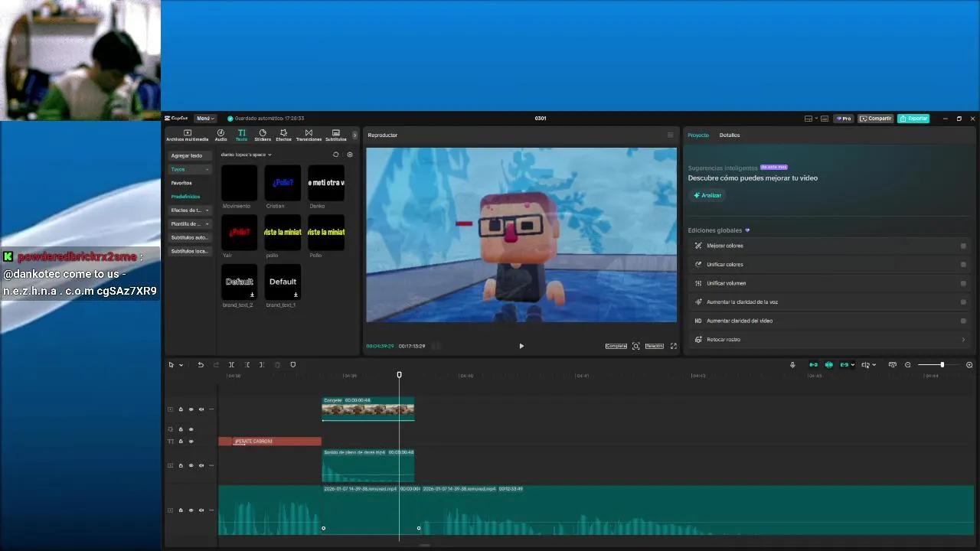The height and width of the screenshot is (551, 980).
Task: Zoom out the timeline with minus icon
Action: (908, 365)
